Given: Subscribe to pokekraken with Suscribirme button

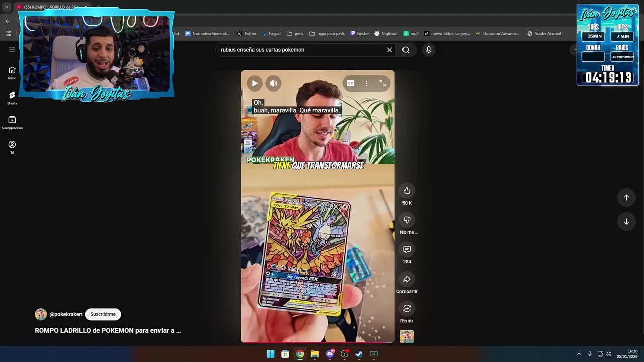Looking at the screenshot, I should (103, 314).
